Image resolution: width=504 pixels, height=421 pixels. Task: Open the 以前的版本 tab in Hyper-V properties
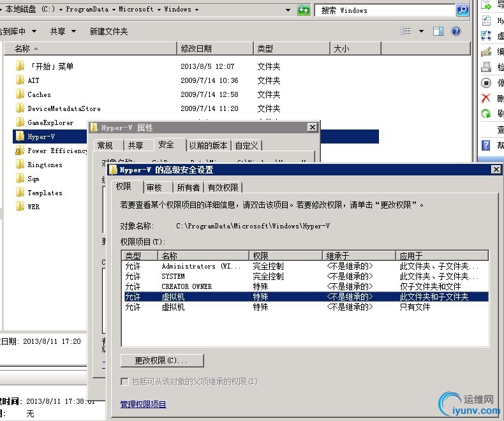pyautogui.click(x=208, y=145)
